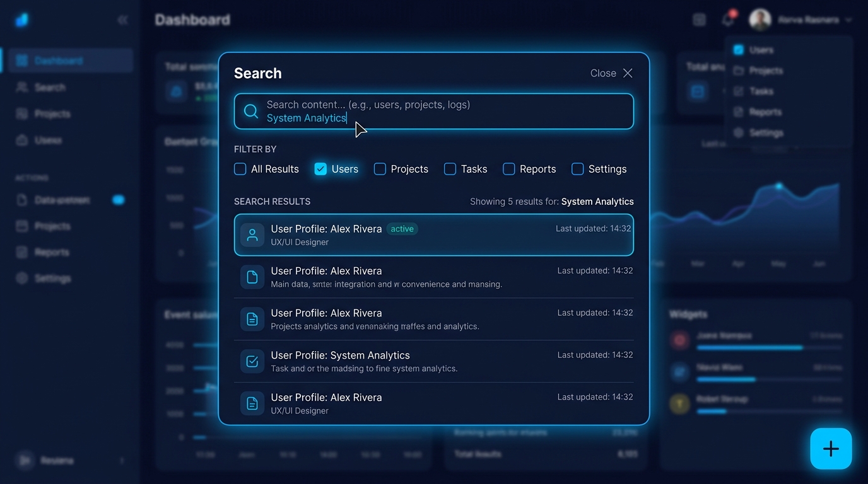Viewport: 868px width, 484px height.
Task: Click the Dashboard page title
Action: click(x=192, y=20)
